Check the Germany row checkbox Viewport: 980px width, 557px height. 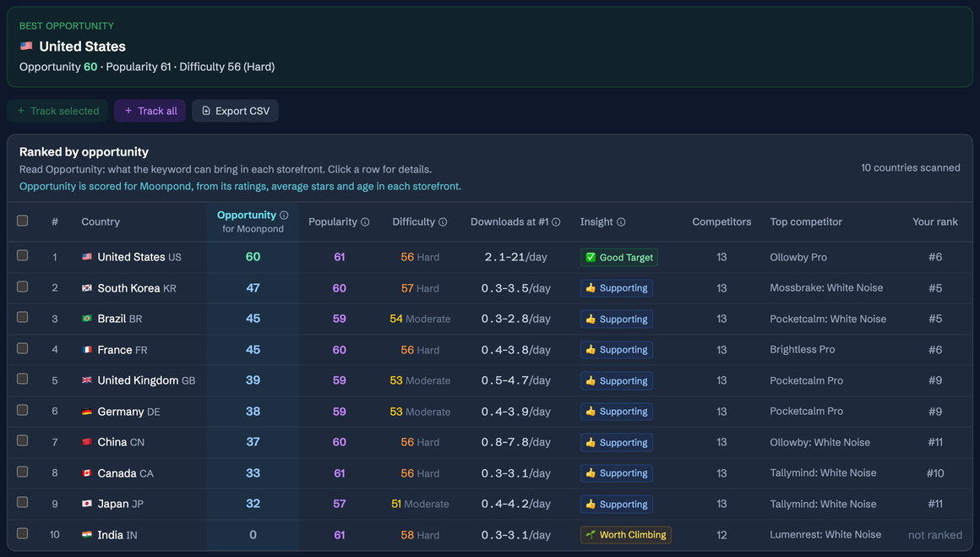(x=23, y=410)
